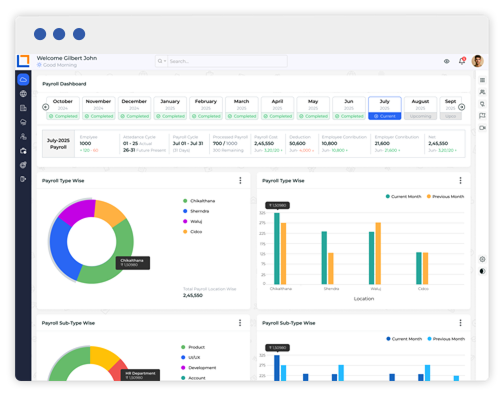Click the Employer Contribution 21,600 value
This screenshot has height=400, width=500.
pos(382,143)
